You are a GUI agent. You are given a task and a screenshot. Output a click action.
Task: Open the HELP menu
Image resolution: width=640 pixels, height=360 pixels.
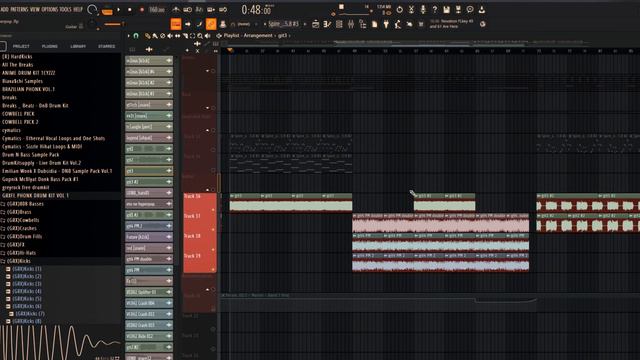pos(78,9)
